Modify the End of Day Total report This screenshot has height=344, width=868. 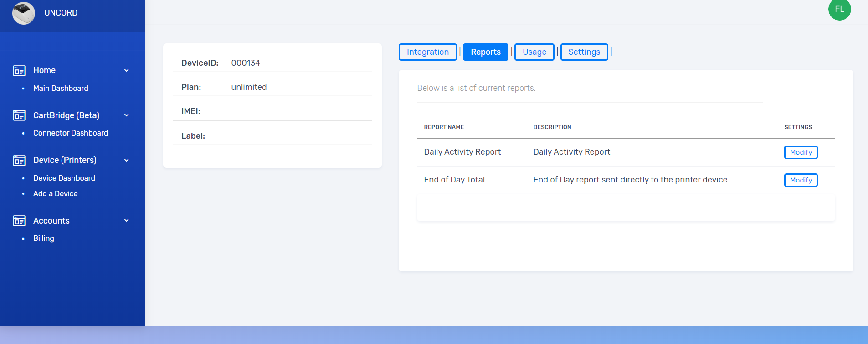801,180
